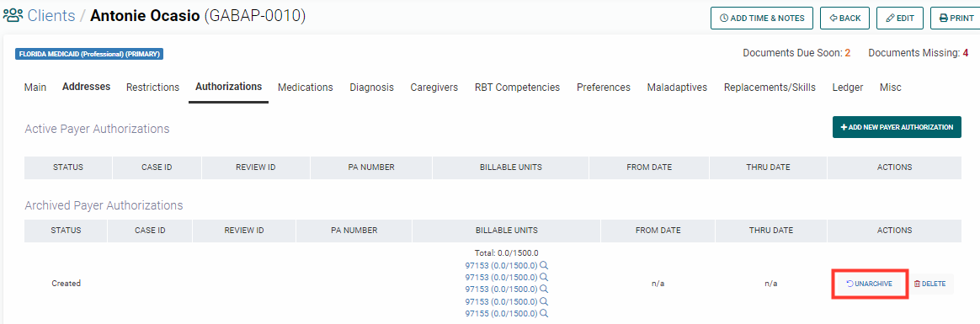Click the Documents Missing count
Image resolution: width=980 pixels, height=324 pixels.
click(966, 53)
